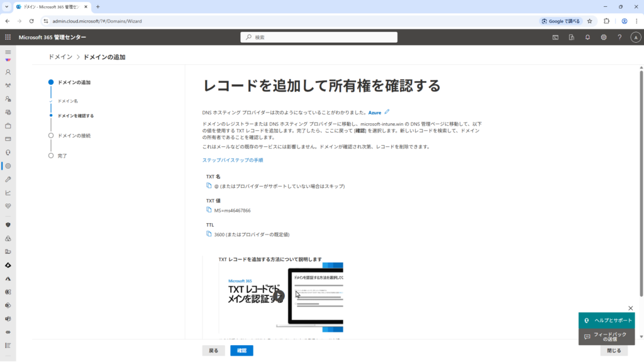Open the notifications bell in header
The height and width of the screenshot is (362, 644).
point(587,37)
